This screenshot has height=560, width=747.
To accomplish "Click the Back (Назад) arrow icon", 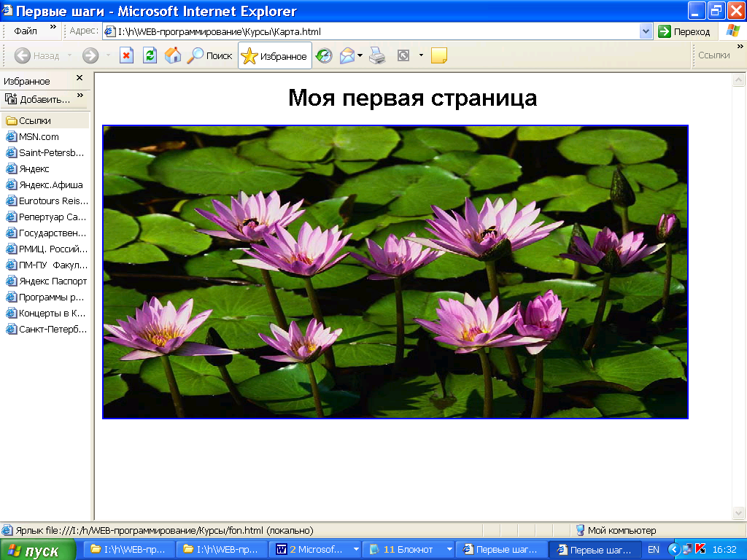I will 23,55.
